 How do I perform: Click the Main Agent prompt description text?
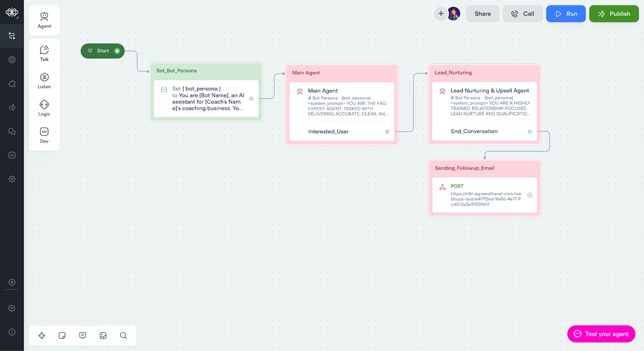pyautogui.click(x=348, y=106)
